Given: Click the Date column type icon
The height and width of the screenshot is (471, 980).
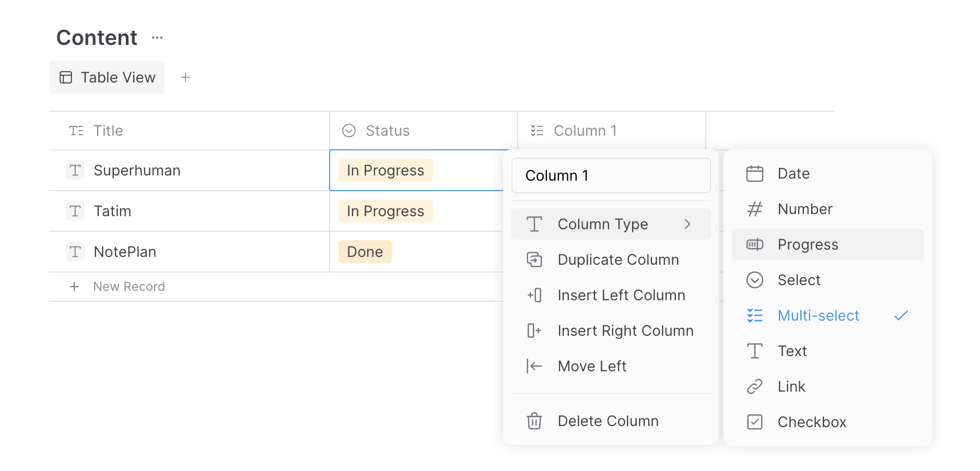Looking at the screenshot, I should (754, 173).
